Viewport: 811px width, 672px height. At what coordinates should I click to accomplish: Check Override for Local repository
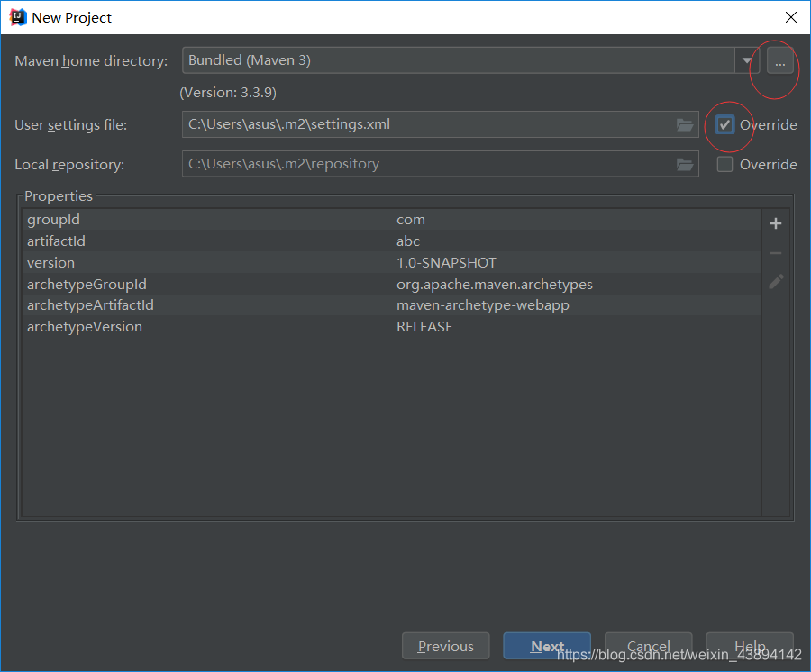point(724,164)
